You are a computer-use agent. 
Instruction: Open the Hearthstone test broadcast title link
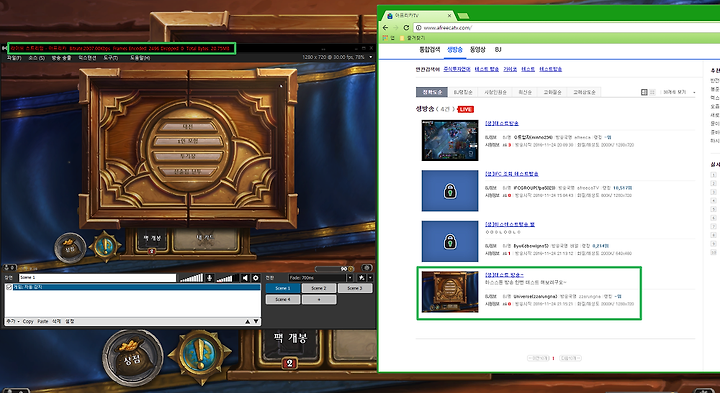click(504, 275)
